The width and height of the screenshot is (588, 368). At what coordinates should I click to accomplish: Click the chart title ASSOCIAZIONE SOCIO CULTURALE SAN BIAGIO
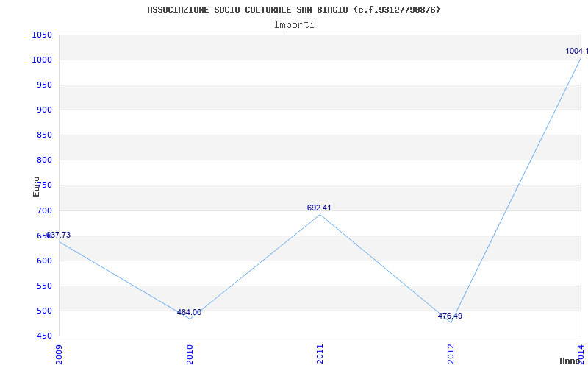[293, 10]
